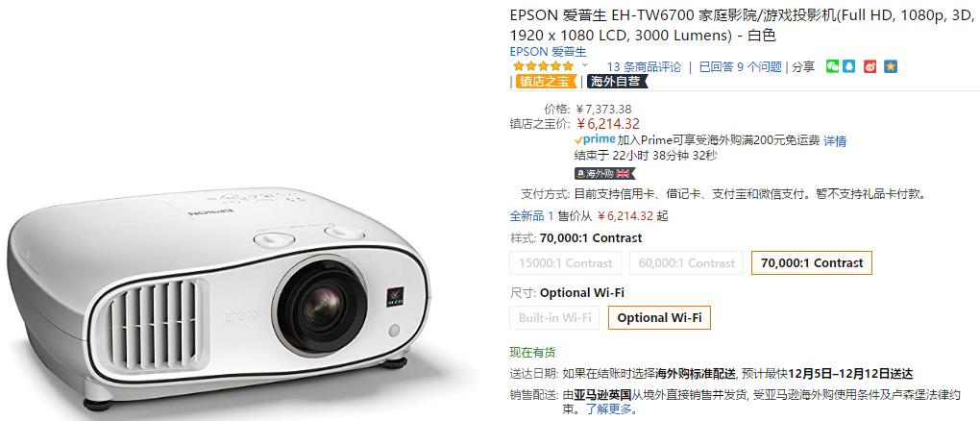The height and width of the screenshot is (421, 980).
Task: Click the 镇店之宝 orange badge
Action: click(x=546, y=82)
